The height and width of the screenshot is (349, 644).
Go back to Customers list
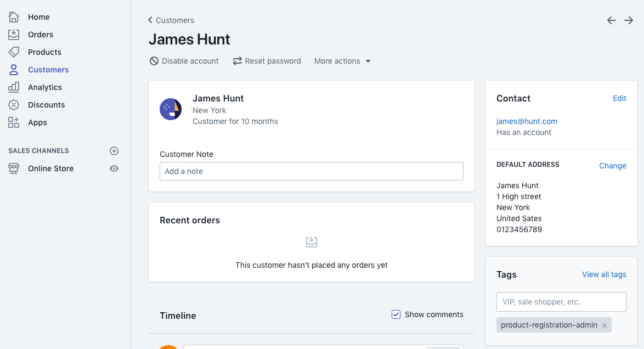pyautogui.click(x=171, y=20)
